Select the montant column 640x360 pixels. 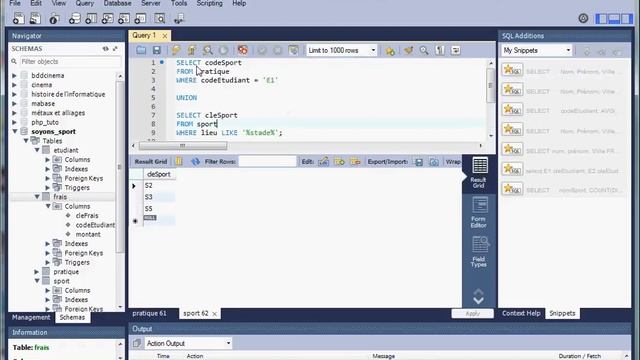(x=88, y=234)
